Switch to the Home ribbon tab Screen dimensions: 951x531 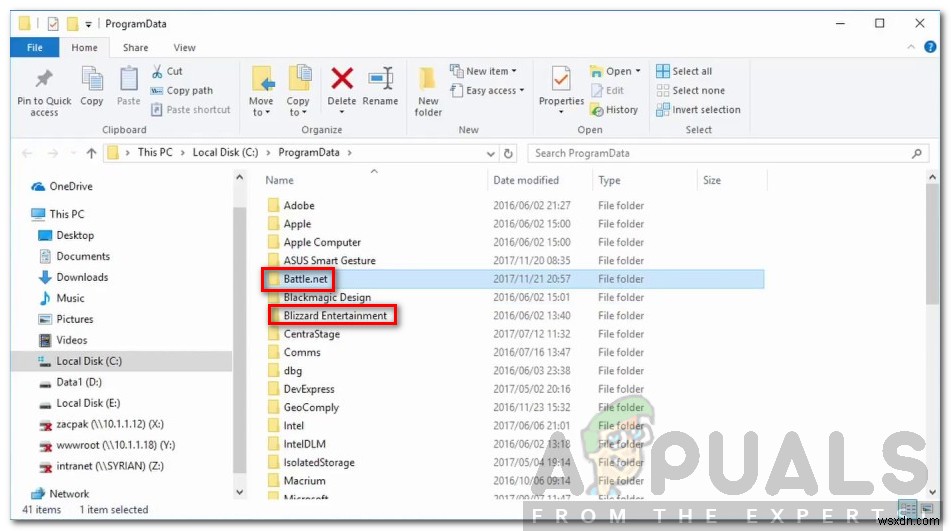pyautogui.click(x=84, y=47)
